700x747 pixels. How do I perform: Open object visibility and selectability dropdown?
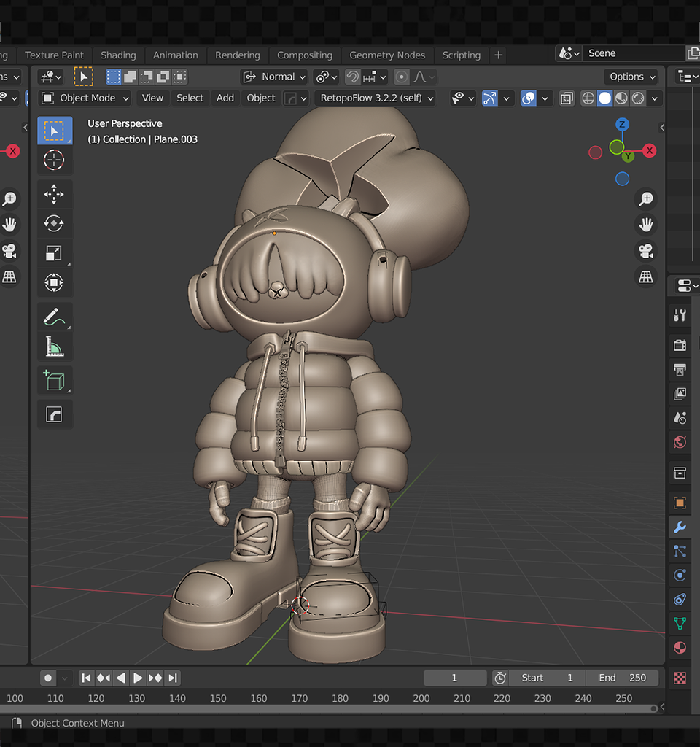[463, 98]
